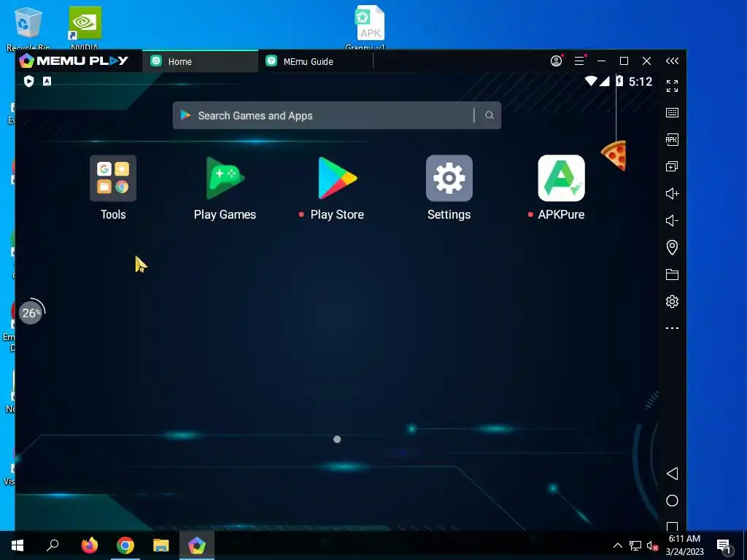747x560 pixels.
Task: Tap the Android back triangle button
Action: coord(672,473)
